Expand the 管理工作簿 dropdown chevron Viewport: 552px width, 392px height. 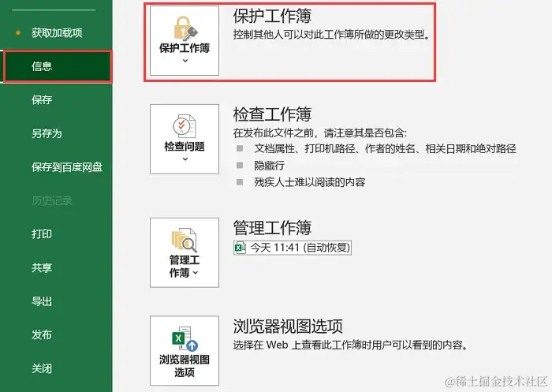196,272
